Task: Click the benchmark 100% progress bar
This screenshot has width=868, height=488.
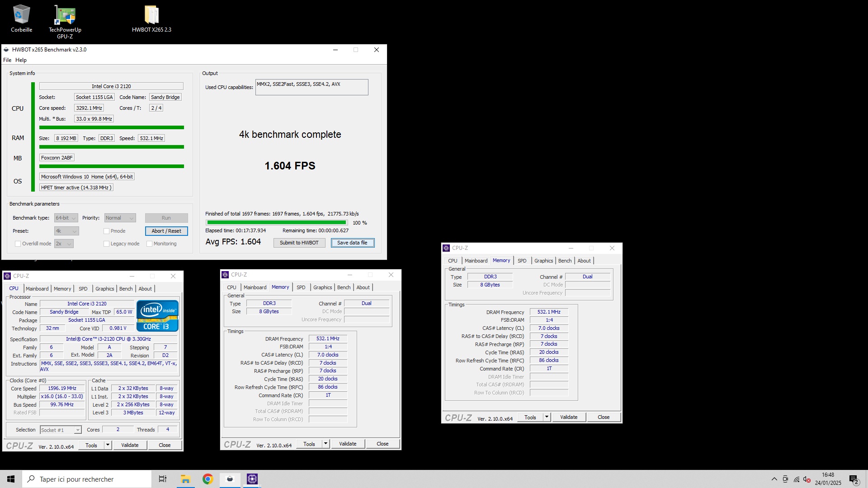Action: tap(277, 223)
